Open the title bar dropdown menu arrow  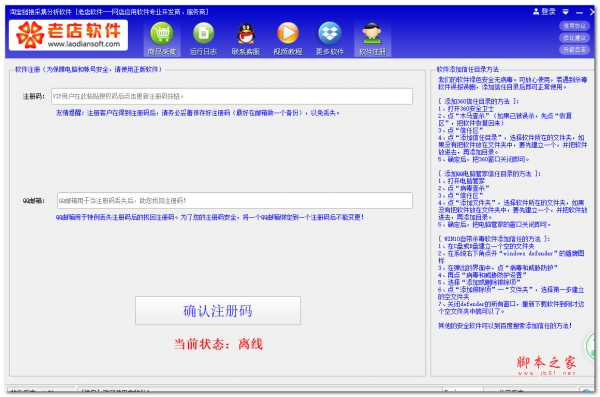tap(566, 12)
